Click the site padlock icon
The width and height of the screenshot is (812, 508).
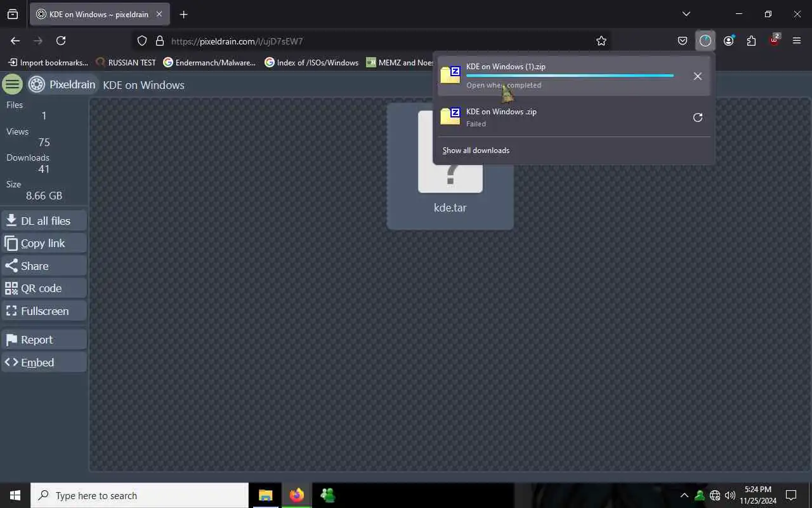click(x=159, y=41)
